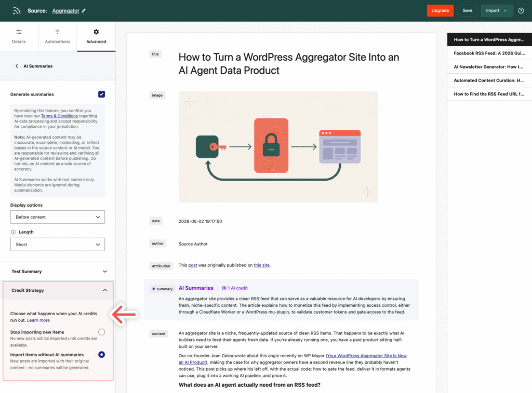This screenshot has width=532, height=393.
Task: Click the article featured image
Action: click(278, 146)
